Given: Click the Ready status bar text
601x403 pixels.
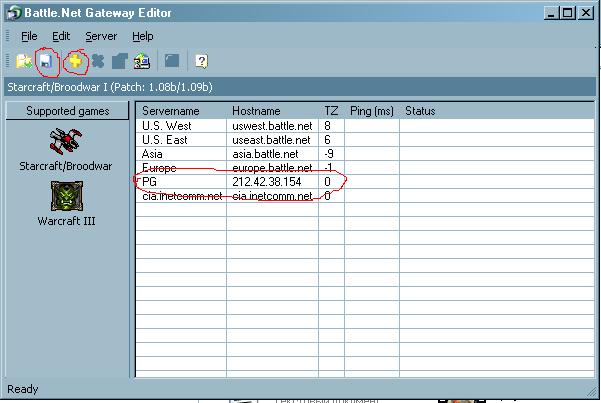Looking at the screenshot, I should [23, 389].
